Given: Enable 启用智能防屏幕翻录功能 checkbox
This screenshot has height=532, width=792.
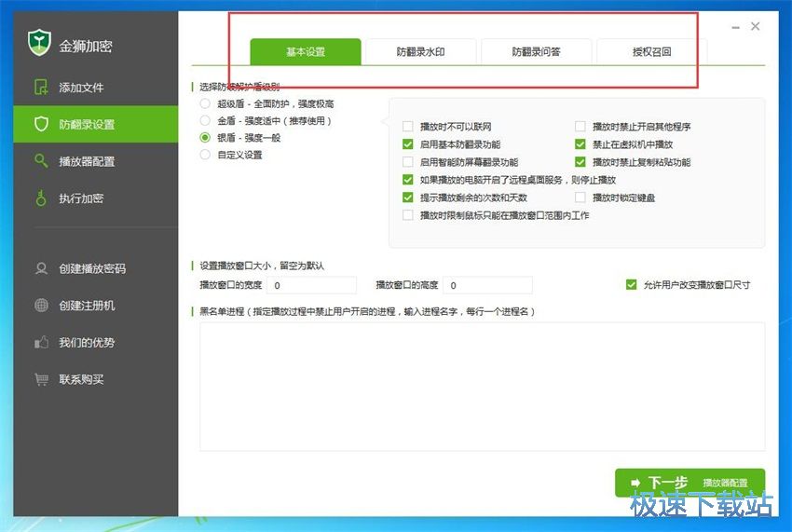Looking at the screenshot, I should 407,162.
